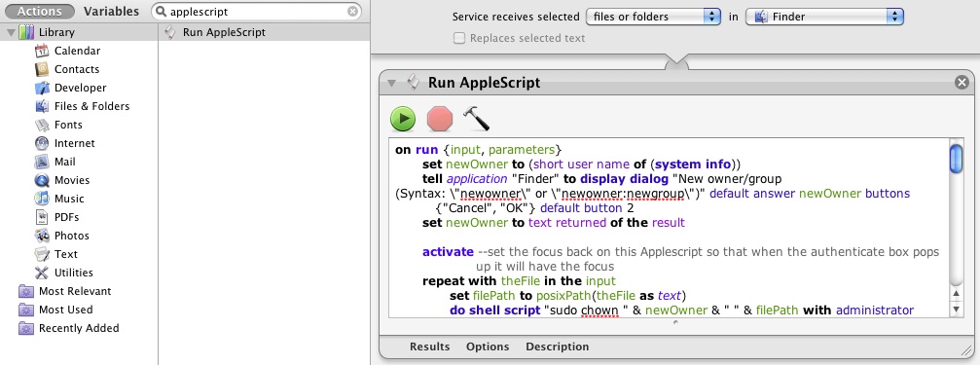Click the "activate" keyword in script
The width and height of the screenshot is (980, 365).
coord(448,252)
